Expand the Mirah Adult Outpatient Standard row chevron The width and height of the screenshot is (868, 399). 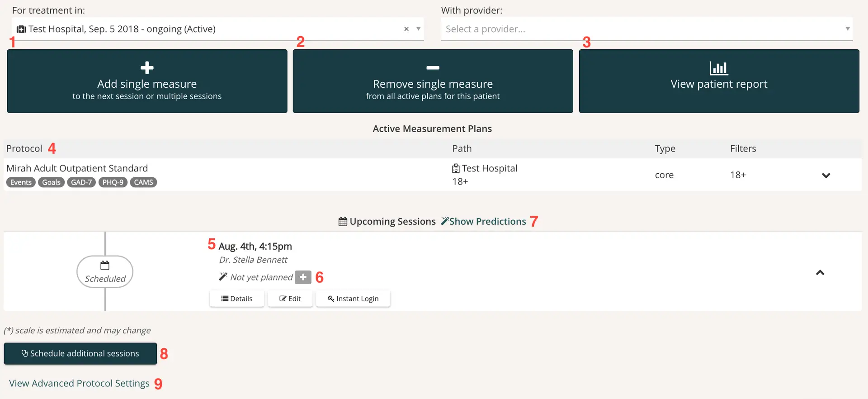(826, 176)
